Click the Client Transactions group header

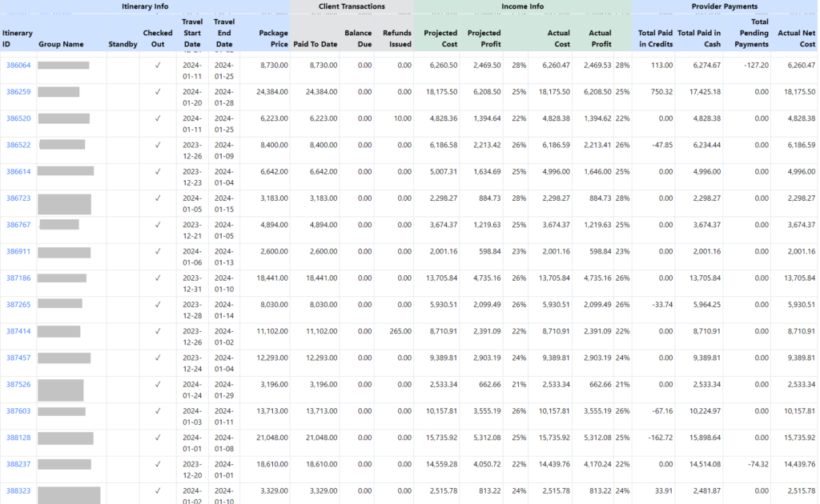[352, 6]
